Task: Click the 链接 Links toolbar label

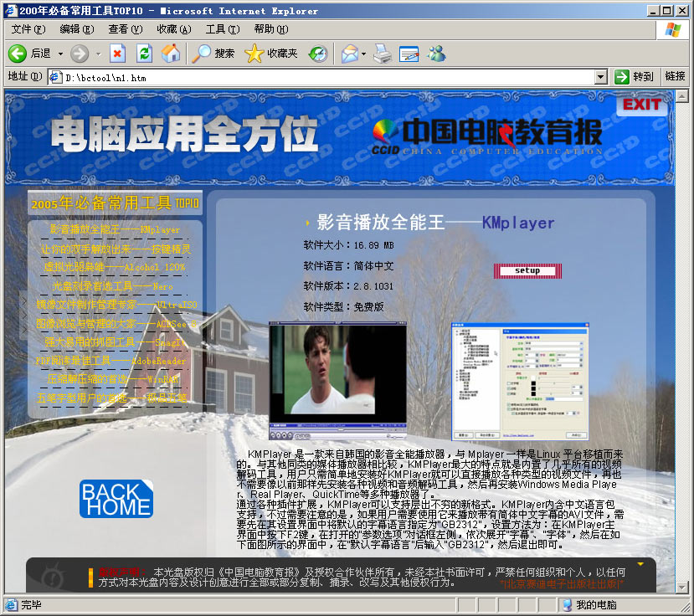Action: [675, 76]
